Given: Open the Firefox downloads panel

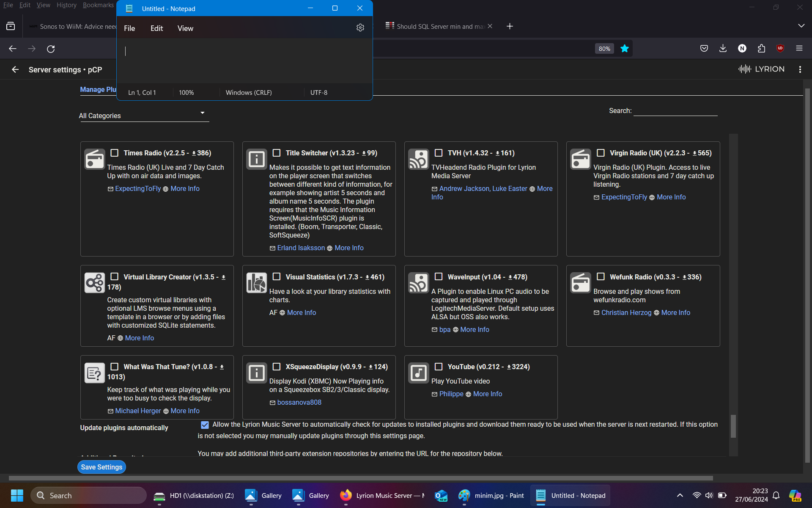Looking at the screenshot, I should coord(723,48).
